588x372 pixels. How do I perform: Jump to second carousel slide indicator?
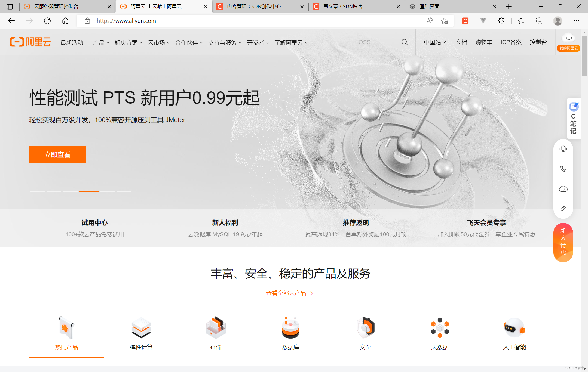point(54,192)
